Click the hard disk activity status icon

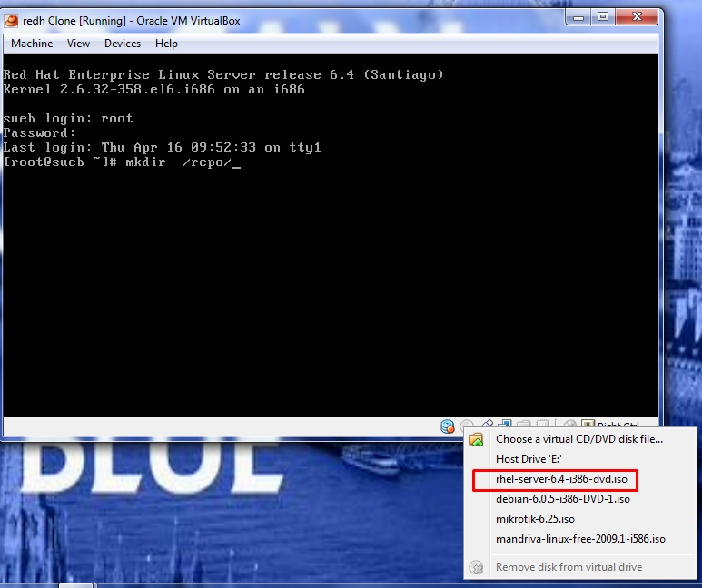(x=447, y=426)
